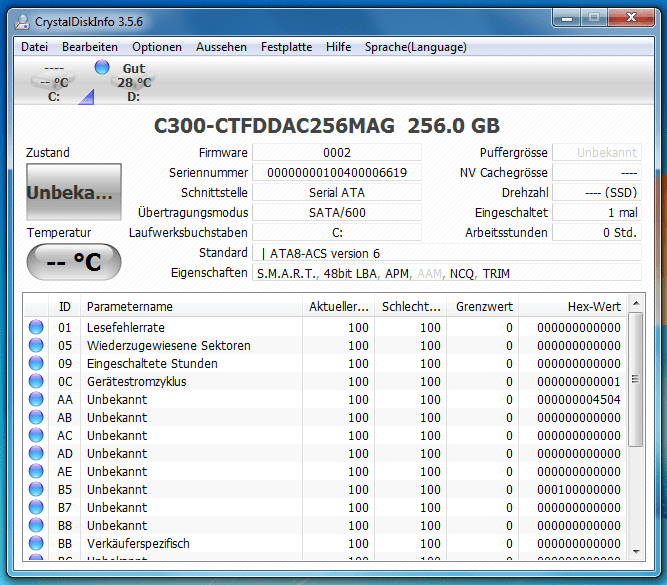Click the Übertragungsmodus field SATA/600
Viewport: 667px width, 585px height.
(337, 212)
